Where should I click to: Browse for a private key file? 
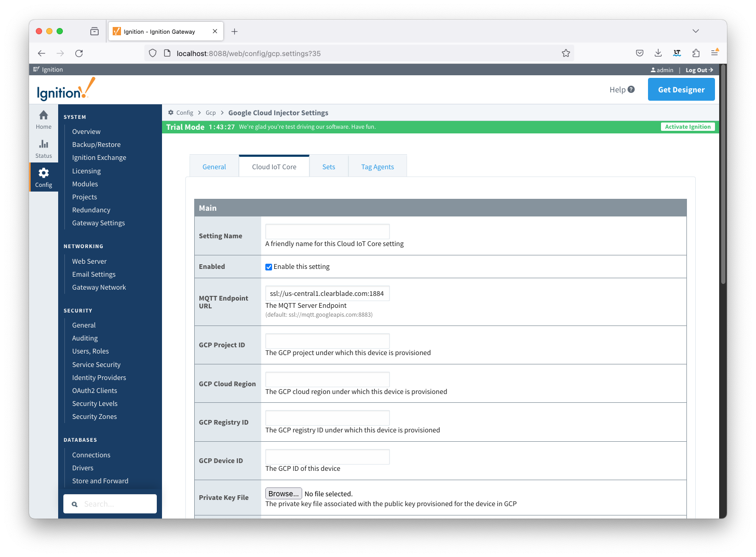point(283,494)
